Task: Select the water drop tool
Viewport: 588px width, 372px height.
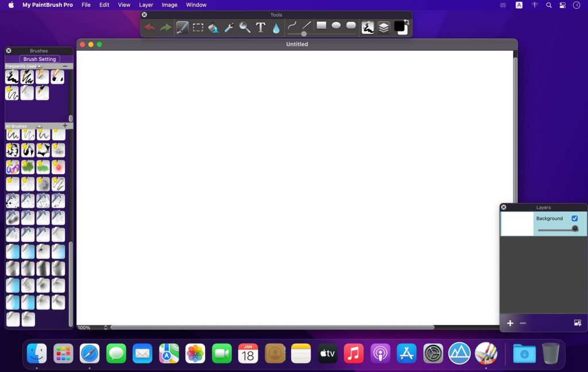Action: (276, 27)
